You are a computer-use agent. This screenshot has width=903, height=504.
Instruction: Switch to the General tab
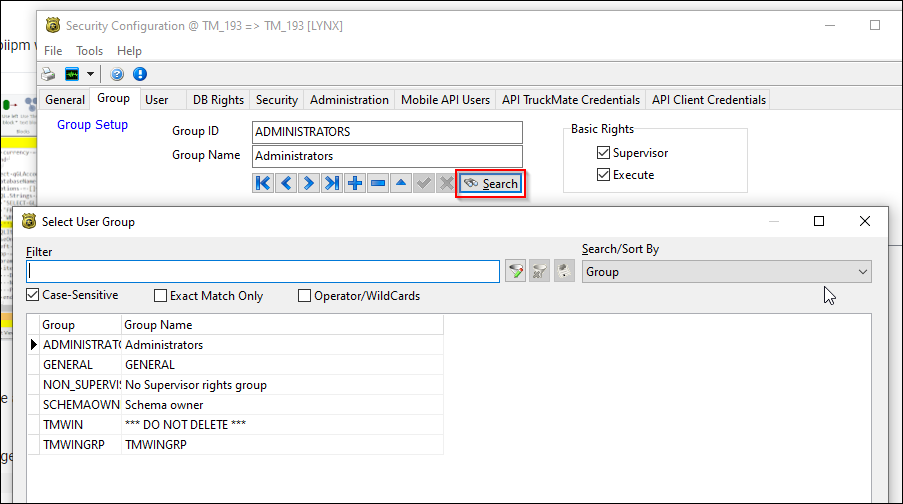pyautogui.click(x=64, y=100)
